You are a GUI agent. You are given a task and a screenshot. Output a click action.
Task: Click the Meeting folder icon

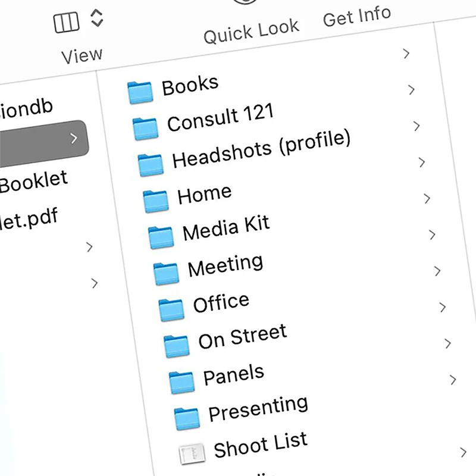(165, 273)
